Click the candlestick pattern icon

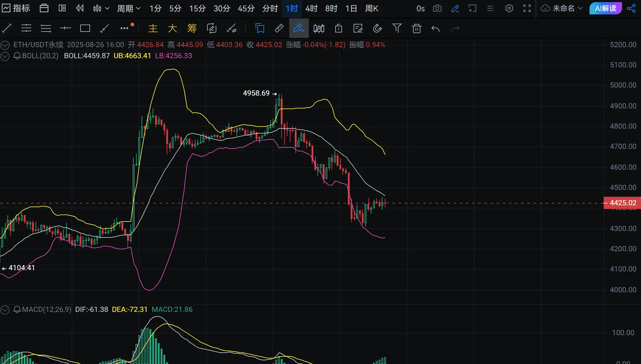click(319, 28)
